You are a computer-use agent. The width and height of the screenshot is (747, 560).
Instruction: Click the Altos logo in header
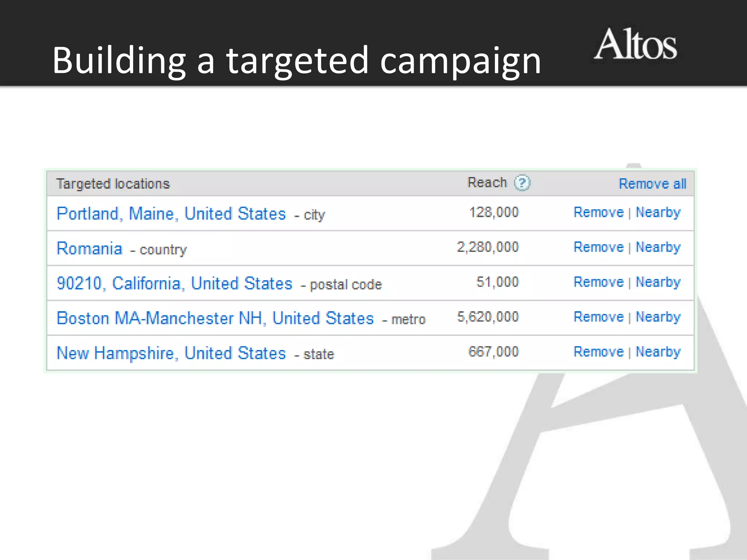tap(635, 44)
